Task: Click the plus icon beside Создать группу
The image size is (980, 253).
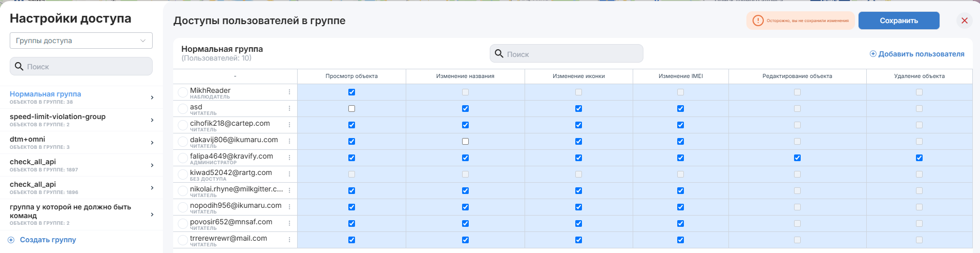Action: [x=11, y=240]
